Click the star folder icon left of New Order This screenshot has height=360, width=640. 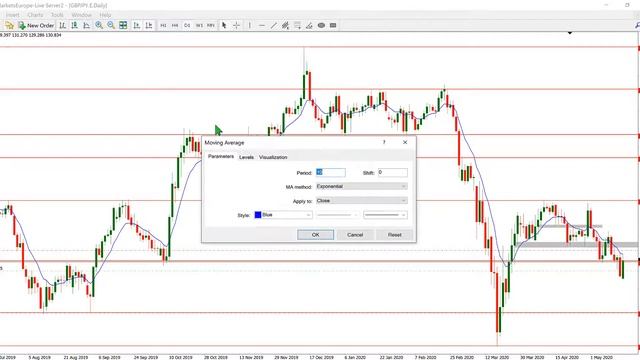tap(9, 25)
